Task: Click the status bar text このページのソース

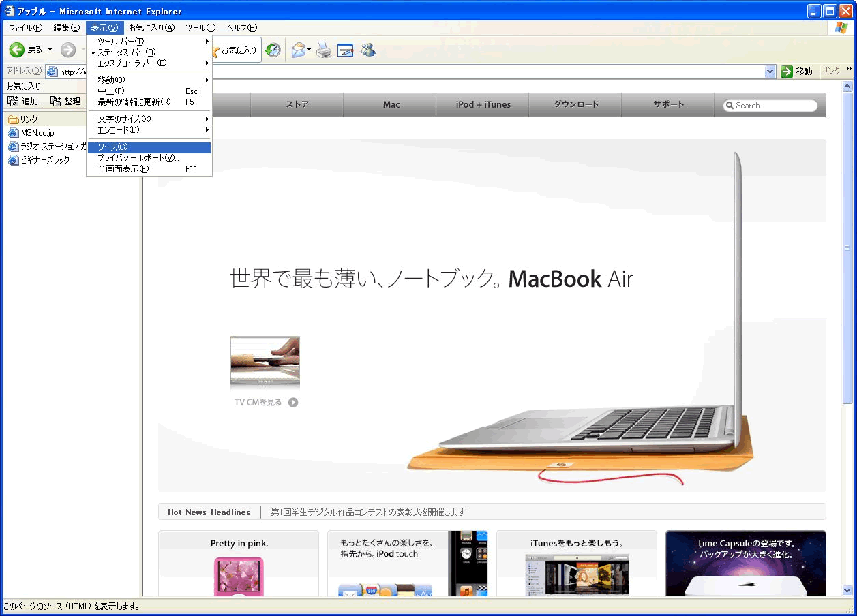Action: [72, 606]
